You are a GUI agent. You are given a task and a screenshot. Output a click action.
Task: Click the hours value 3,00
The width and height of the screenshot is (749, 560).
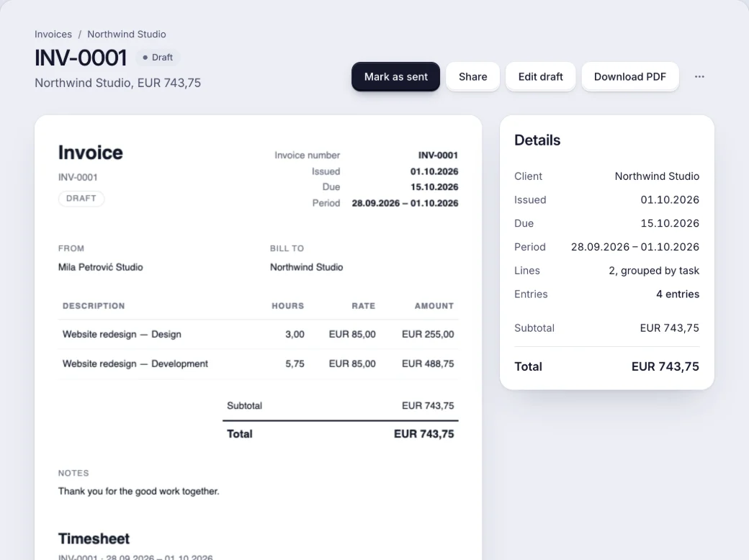point(295,334)
